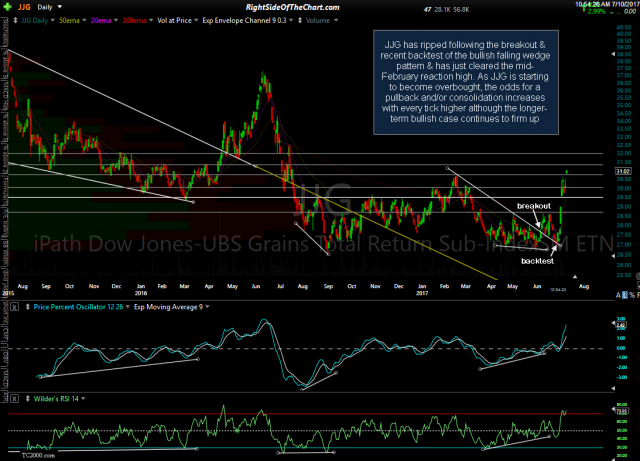Screen dimensions: 640x461
Task: Open the 200ema indicator dropdown
Action: point(151,20)
